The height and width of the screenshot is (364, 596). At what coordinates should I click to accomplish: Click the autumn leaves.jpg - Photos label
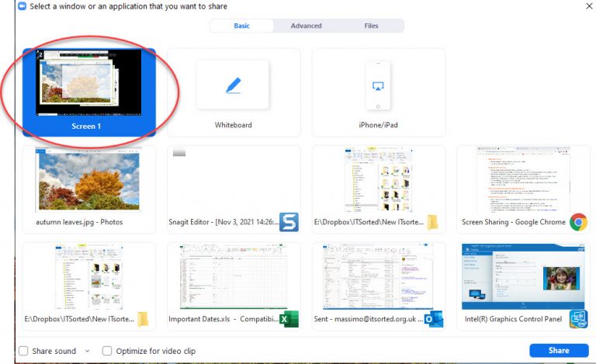pos(79,222)
